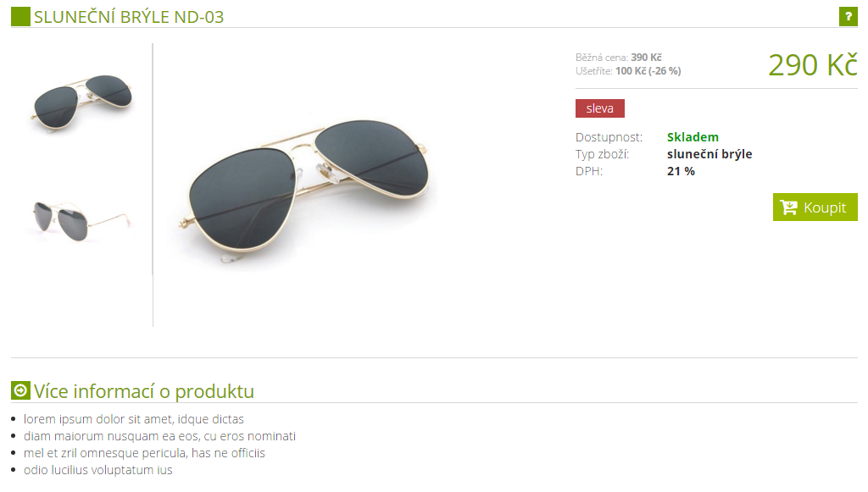Click the shopping cart icon in Koupit
Image resolution: width=868 pixels, height=492 pixels.
[789, 207]
